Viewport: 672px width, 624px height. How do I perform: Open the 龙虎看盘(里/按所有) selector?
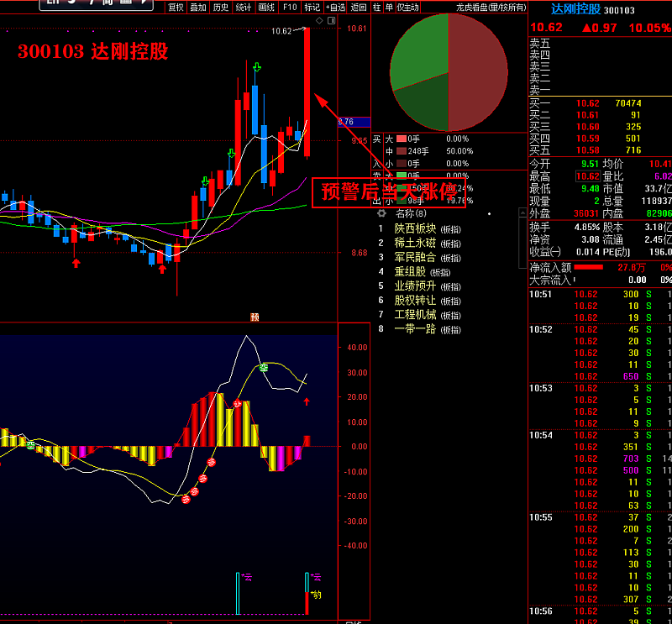[491, 7]
